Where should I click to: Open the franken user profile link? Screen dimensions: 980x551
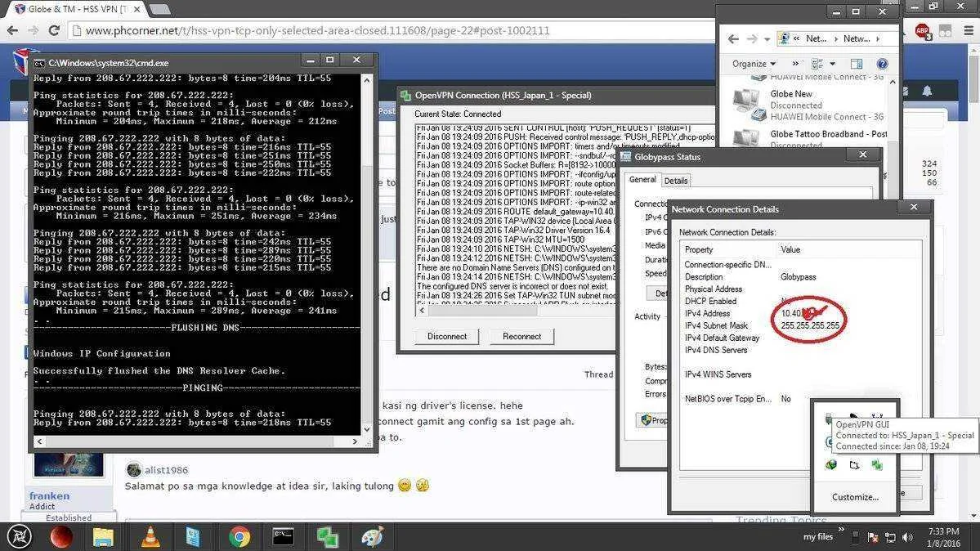[49, 495]
